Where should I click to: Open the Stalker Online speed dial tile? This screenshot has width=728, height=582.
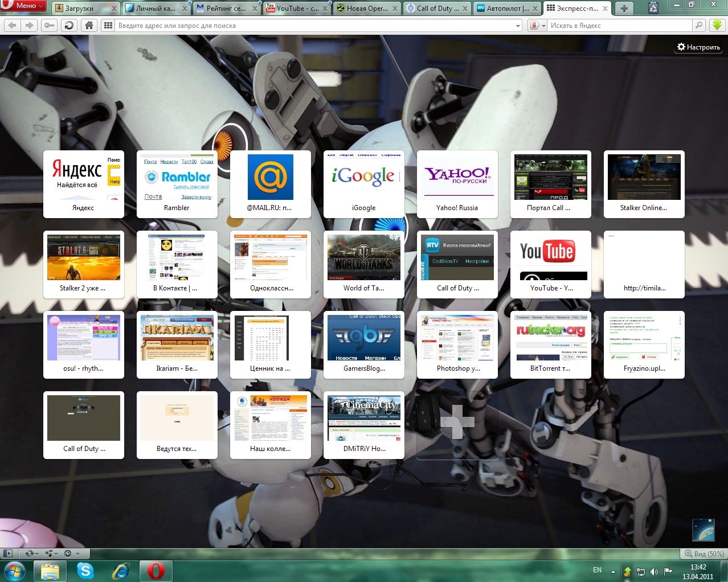click(x=644, y=184)
